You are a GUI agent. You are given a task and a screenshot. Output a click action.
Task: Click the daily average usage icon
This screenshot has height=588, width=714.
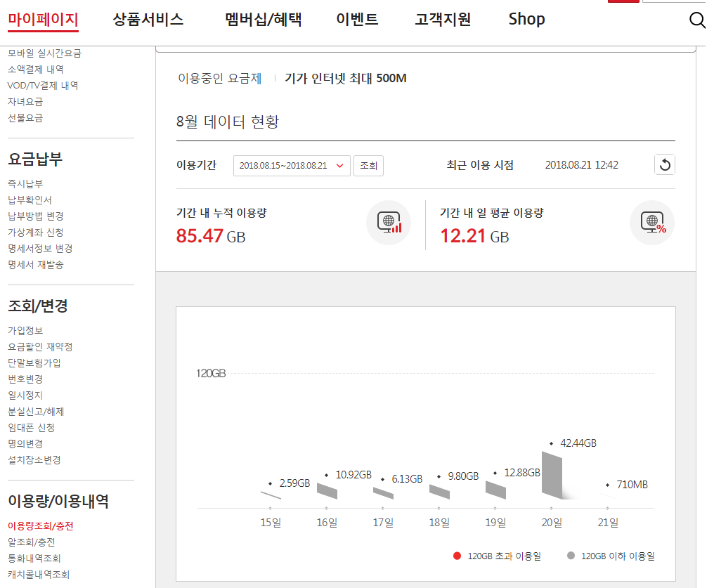652,223
